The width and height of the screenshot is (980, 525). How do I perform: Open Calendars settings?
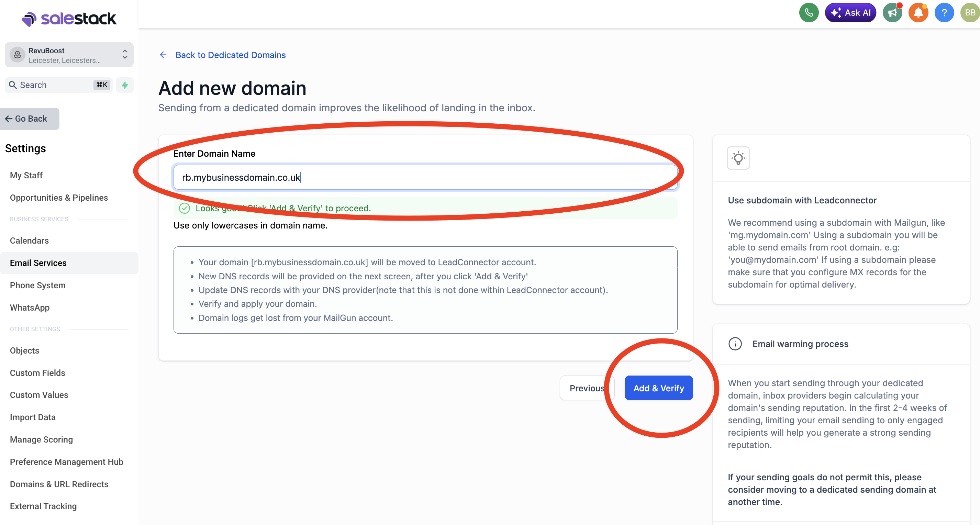(29, 241)
